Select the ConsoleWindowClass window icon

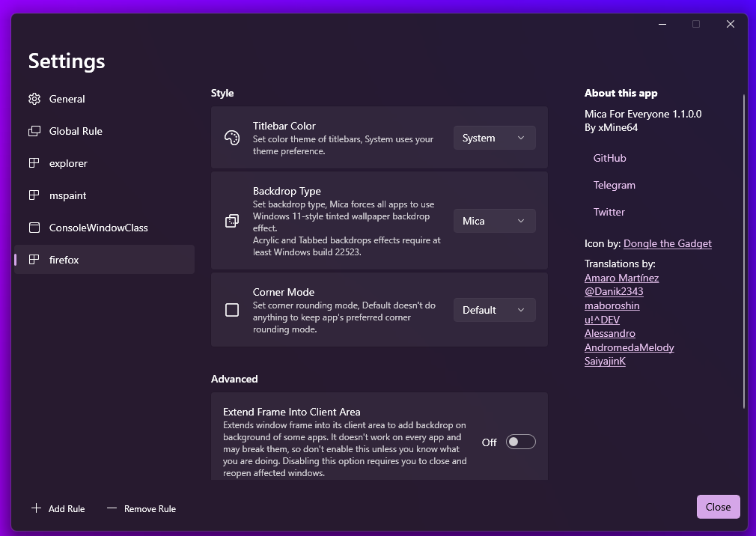(x=34, y=227)
